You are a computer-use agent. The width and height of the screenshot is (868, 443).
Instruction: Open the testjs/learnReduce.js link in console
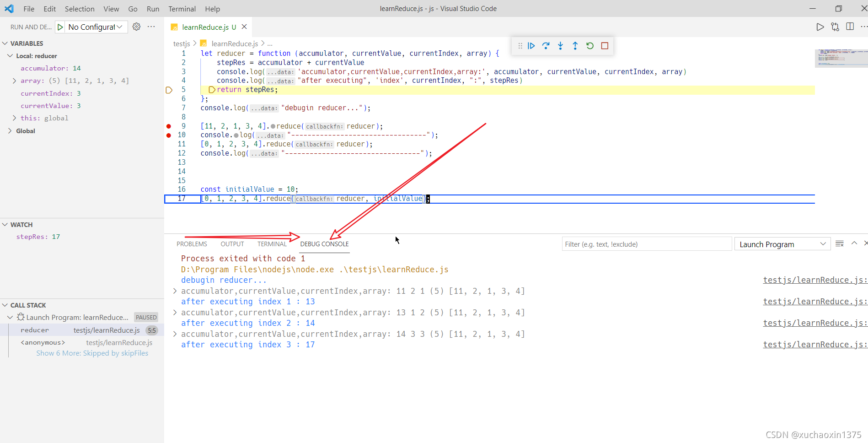point(814,280)
